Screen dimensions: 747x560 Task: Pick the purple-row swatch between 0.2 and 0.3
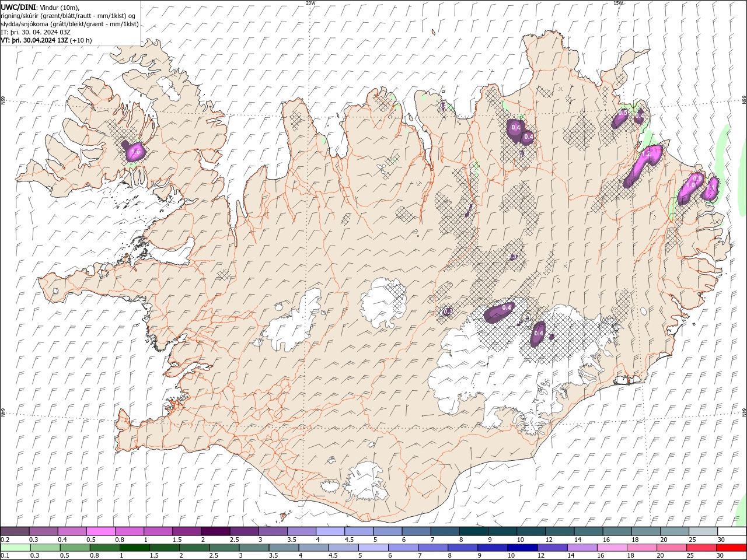[15, 531]
